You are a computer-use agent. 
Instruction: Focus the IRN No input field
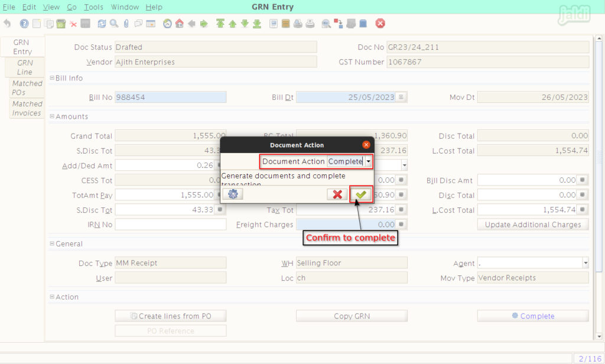[x=171, y=225]
